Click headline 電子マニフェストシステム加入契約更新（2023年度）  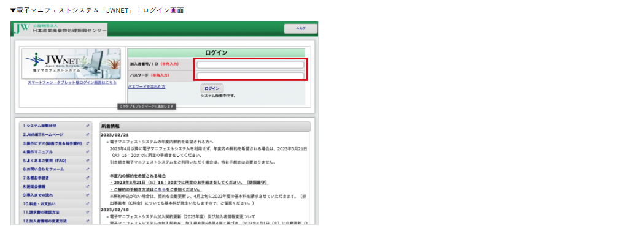[x=182, y=216]
